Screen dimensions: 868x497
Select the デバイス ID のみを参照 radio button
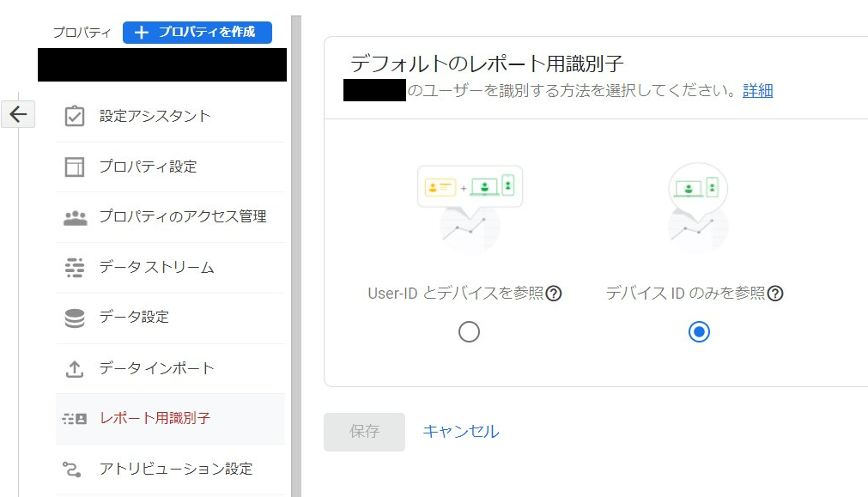click(699, 332)
